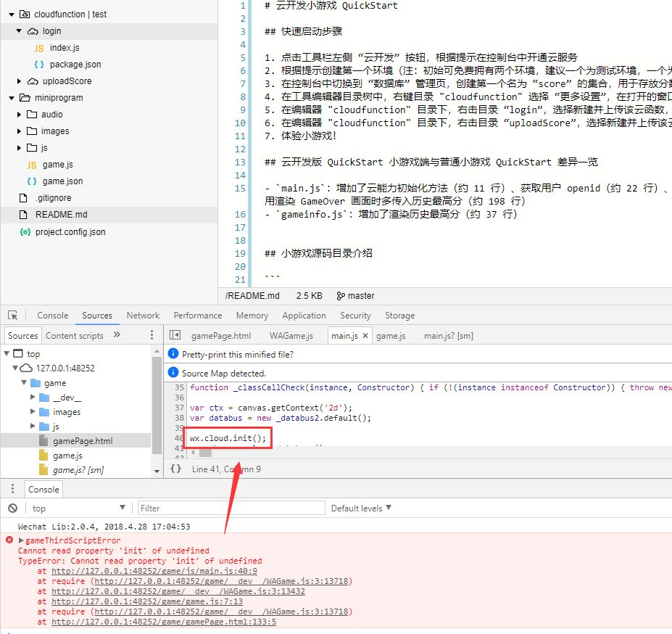Open the WAGame.js editor tab
The height and width of the screenshot is (634, 672).
point(291,336)
